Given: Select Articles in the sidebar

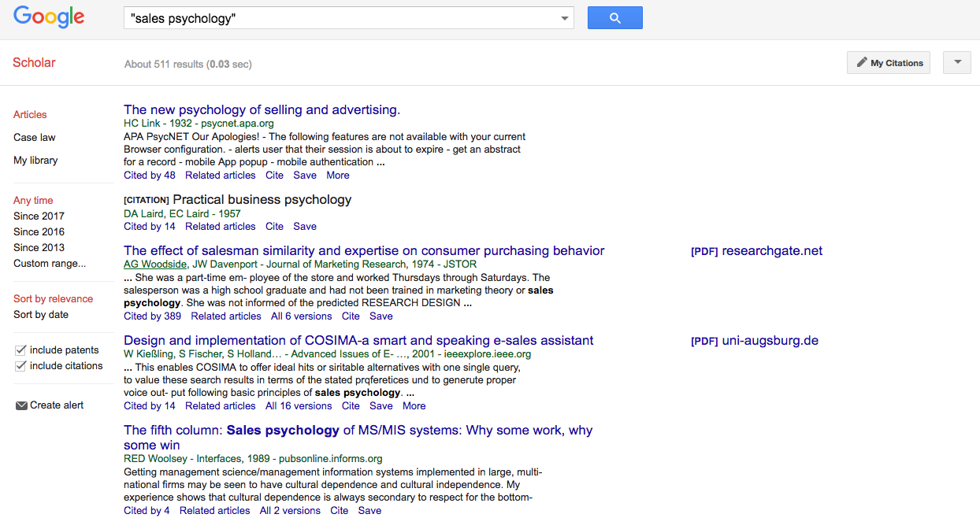Looking at the screenshot, I should [x=30, y=115].
